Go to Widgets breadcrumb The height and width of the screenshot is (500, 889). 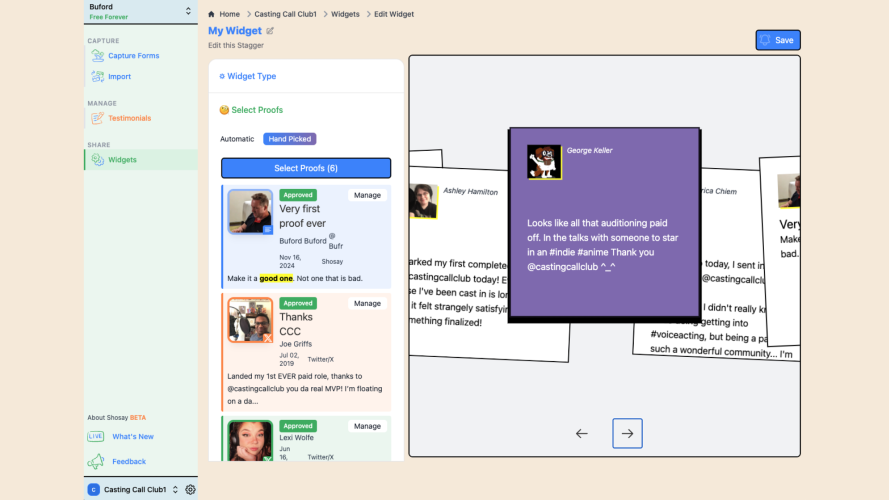(345, 14)
